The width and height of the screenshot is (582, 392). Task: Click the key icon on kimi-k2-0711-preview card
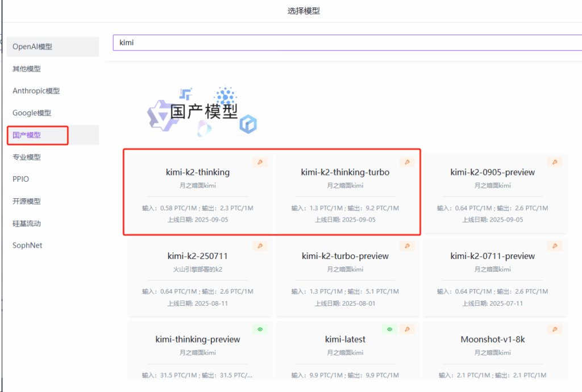554,245
